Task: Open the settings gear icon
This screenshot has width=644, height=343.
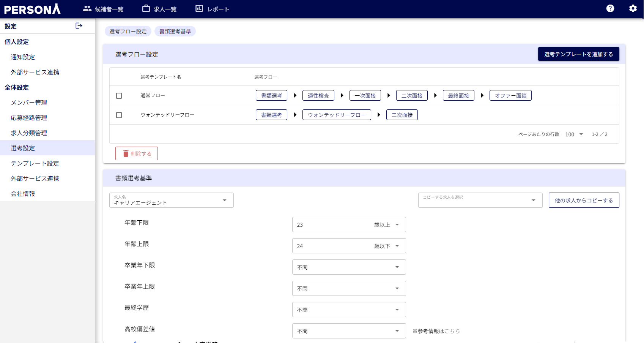Action: pyautogui.click(x=633, y=8)
